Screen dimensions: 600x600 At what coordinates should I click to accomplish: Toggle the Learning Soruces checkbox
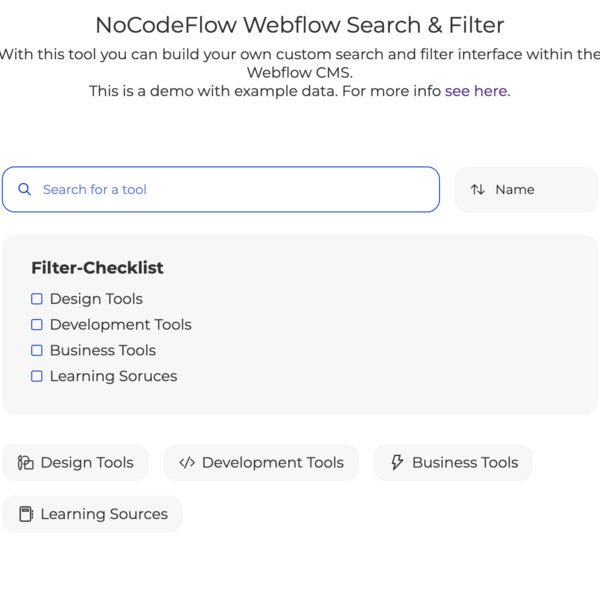click(x=37, y=377)
